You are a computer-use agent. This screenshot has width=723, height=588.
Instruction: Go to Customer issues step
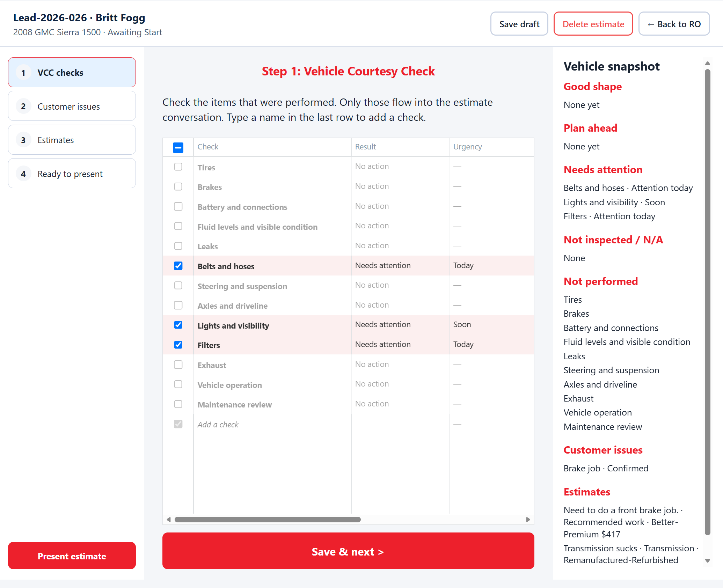point(72,106)
